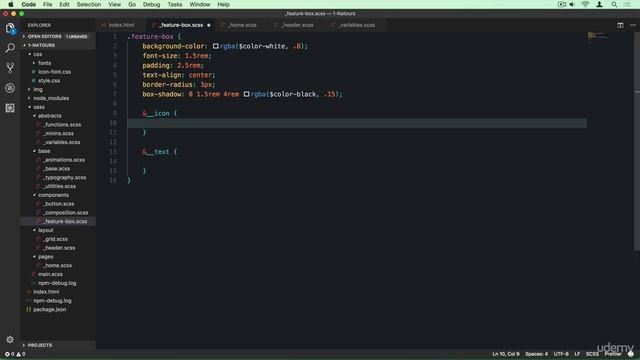Change the SCSS language mode
The height and width of the screenshot is (360, 640).
click(x=592, y=354)
